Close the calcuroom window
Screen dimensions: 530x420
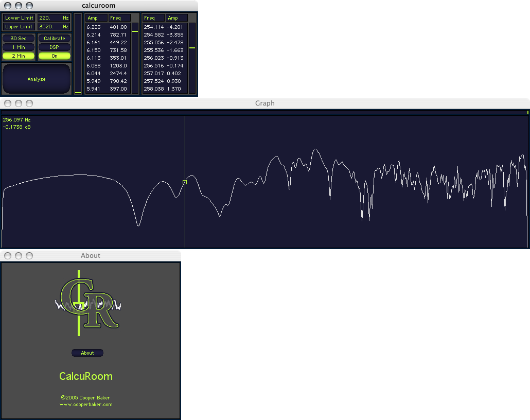click(7, 6)
